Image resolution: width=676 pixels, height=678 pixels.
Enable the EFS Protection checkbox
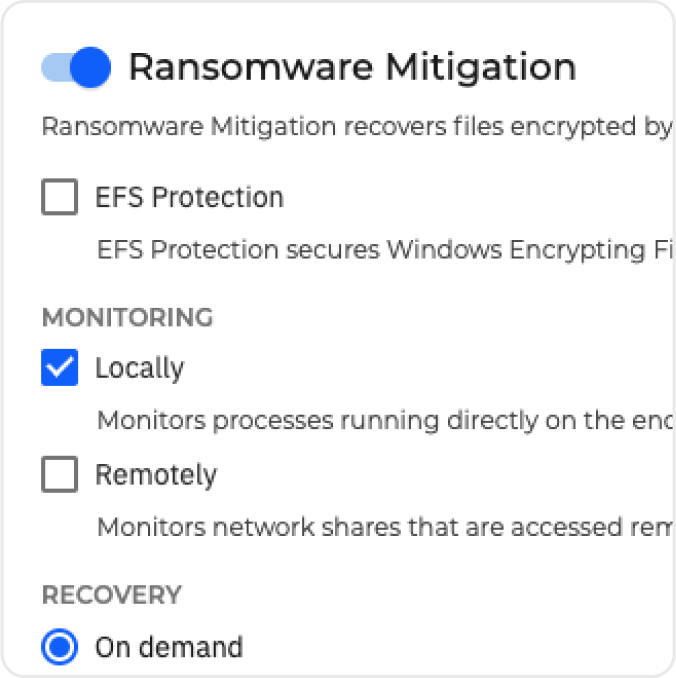[x=60, y=197]
